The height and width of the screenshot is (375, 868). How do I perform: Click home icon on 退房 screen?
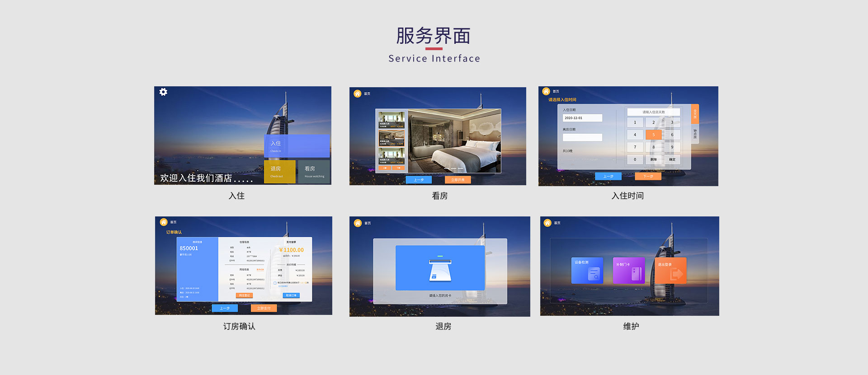point(358,223)
